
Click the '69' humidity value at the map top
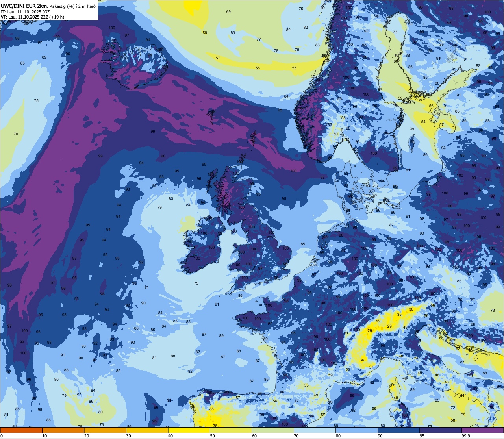228,12
